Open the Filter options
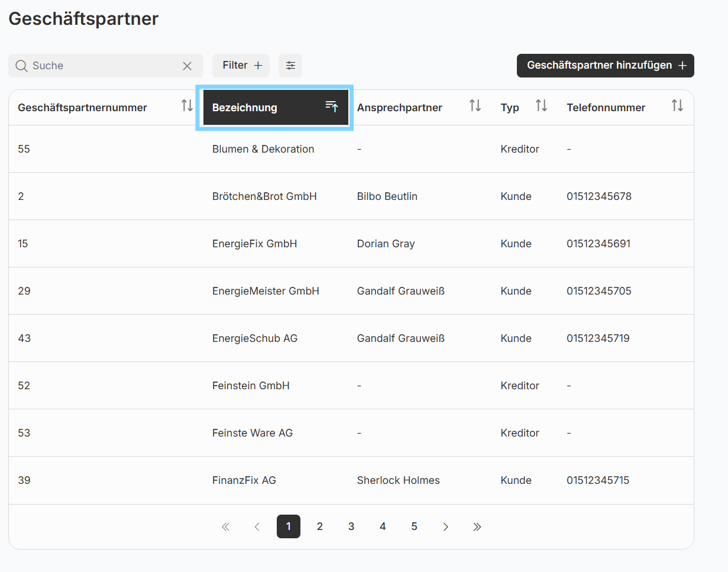 point(241,66)
